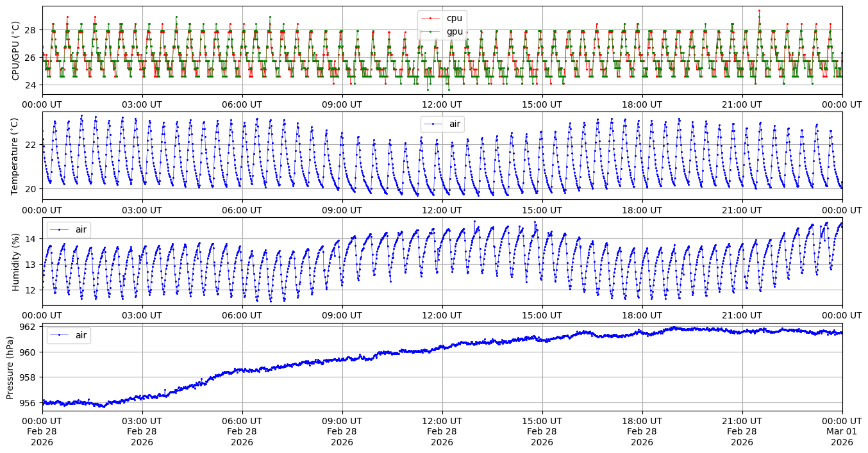Click the Humidity (%) y-axis label

coord(15,261)
